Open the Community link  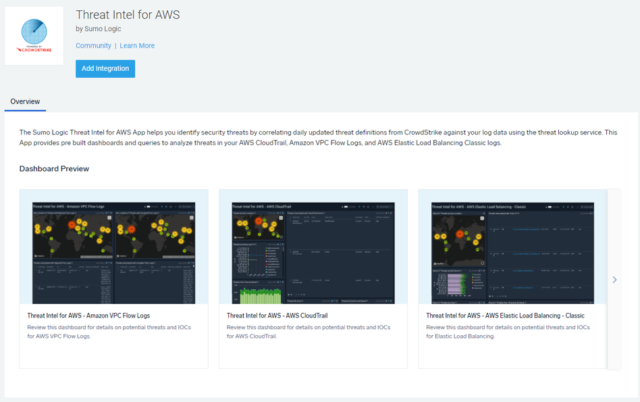[x=93, y=46]
